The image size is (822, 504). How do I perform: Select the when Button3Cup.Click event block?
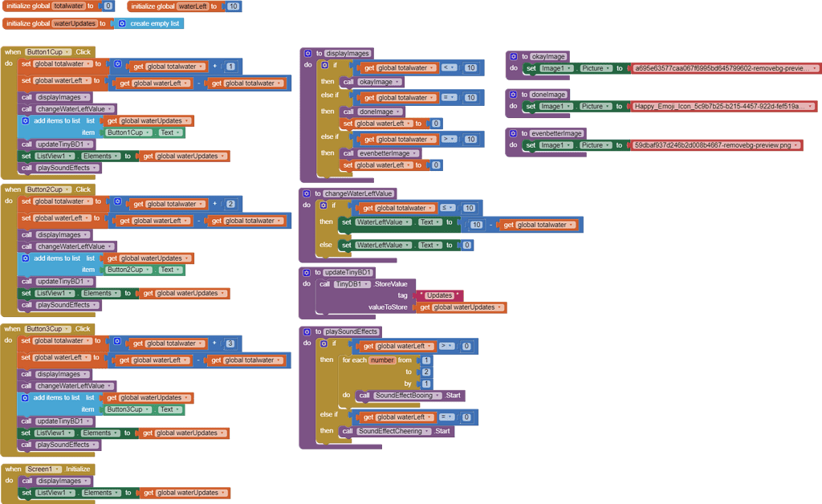click(13, 329)
